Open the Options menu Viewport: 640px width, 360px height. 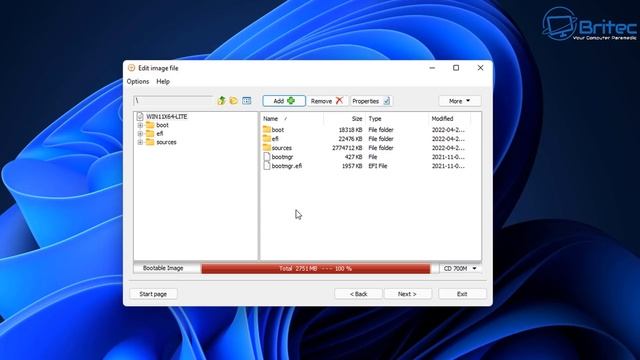pos(138,81)
